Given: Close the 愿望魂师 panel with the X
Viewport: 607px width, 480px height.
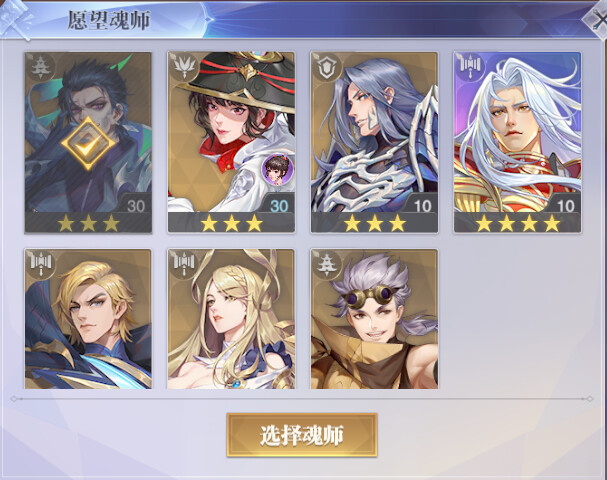Looking at the screenshot, I should [x=597, y=19].
